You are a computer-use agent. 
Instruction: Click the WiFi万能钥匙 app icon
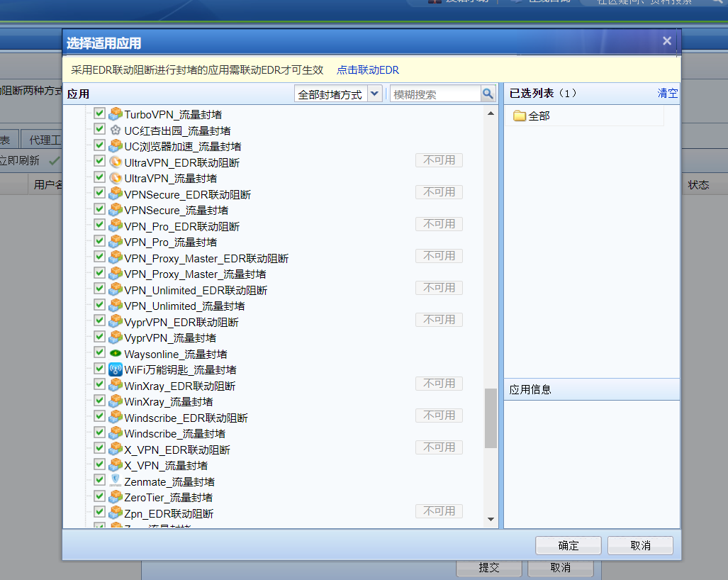point(116,369)
